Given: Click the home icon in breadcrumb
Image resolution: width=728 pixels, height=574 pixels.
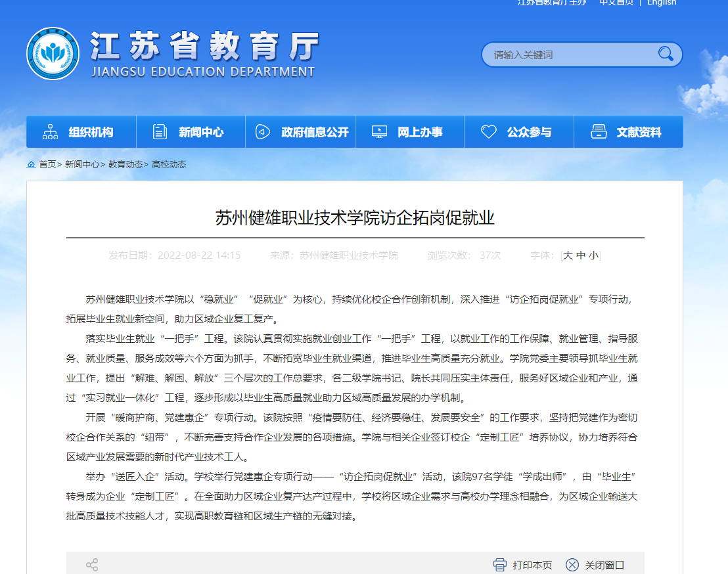Looking at the screenshot, I should [x=32, y=164].
